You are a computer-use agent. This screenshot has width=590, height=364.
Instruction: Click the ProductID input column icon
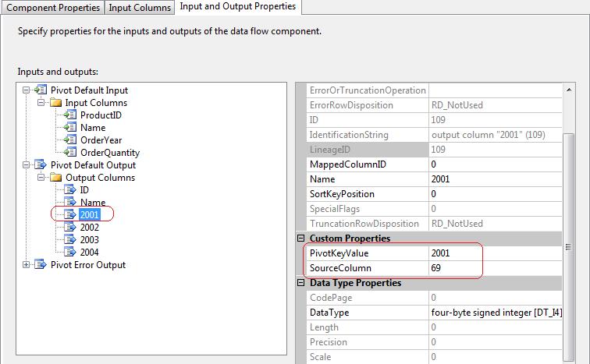(x=70, y=115)
